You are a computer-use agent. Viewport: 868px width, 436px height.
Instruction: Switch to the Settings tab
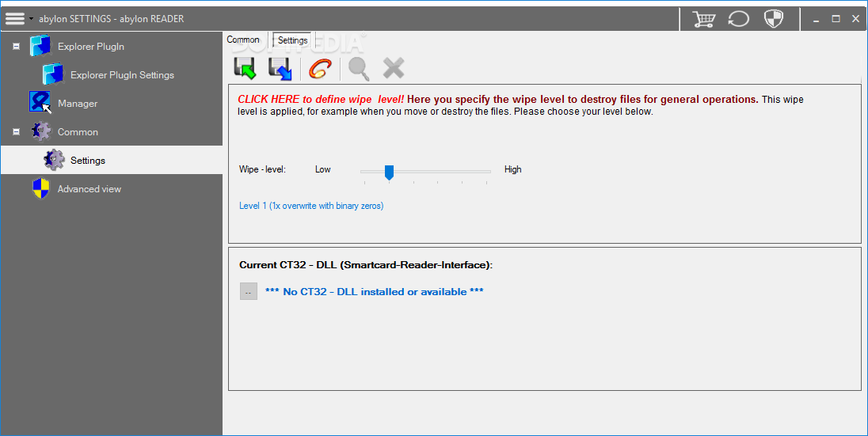click(292, 40)
